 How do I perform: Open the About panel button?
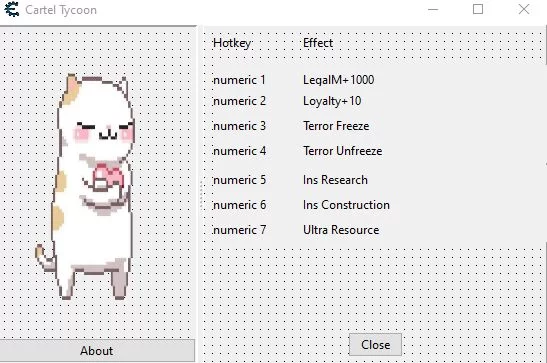click(97, 350)
